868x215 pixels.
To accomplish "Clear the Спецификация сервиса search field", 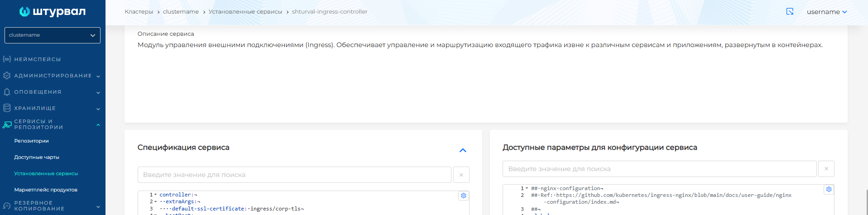I will click(461, 175).
